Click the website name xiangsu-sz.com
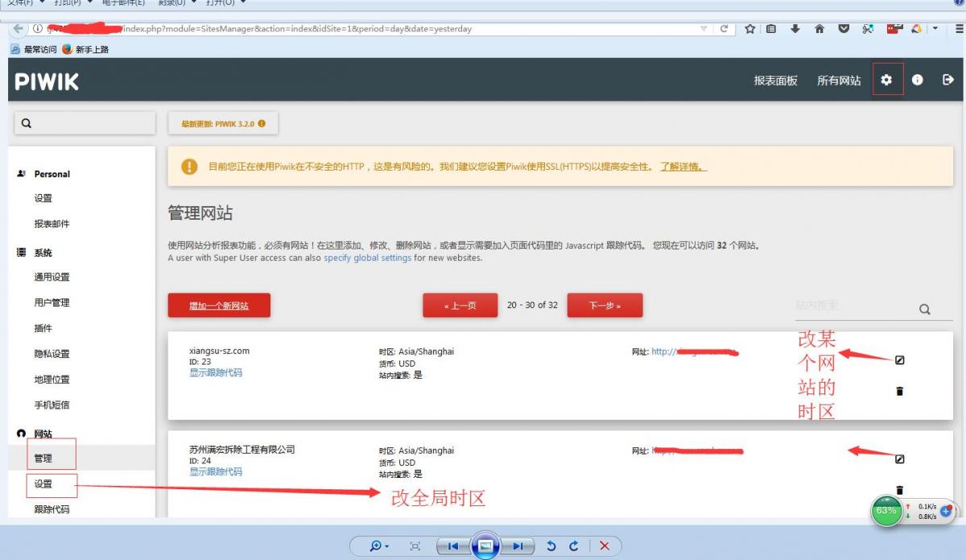Screen dimensions: 966x560 click(x=219, y=351)
